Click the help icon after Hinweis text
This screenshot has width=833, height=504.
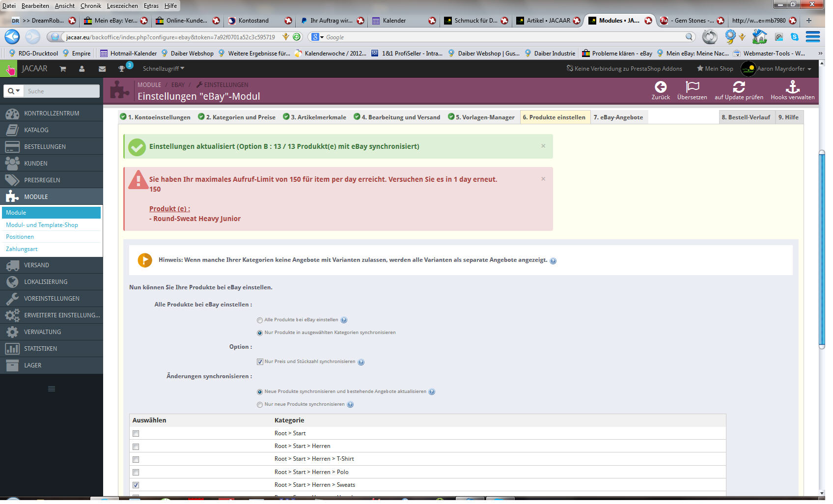pos(553,261)
